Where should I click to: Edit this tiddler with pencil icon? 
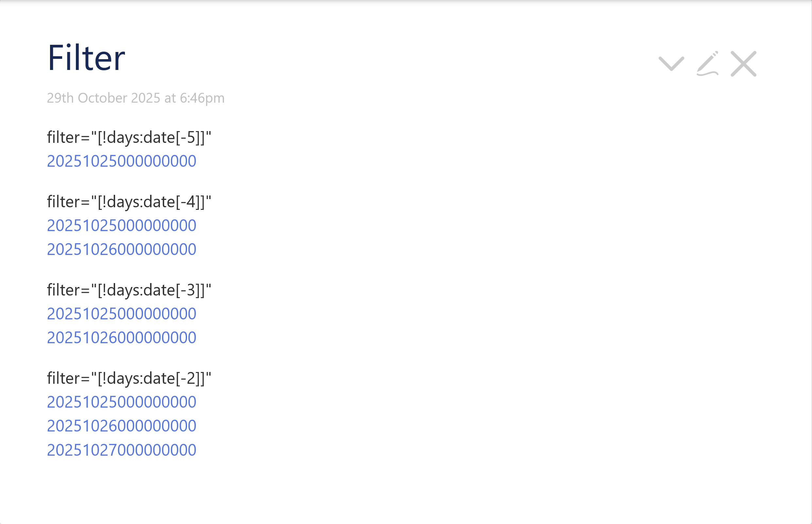click(708, 64)
